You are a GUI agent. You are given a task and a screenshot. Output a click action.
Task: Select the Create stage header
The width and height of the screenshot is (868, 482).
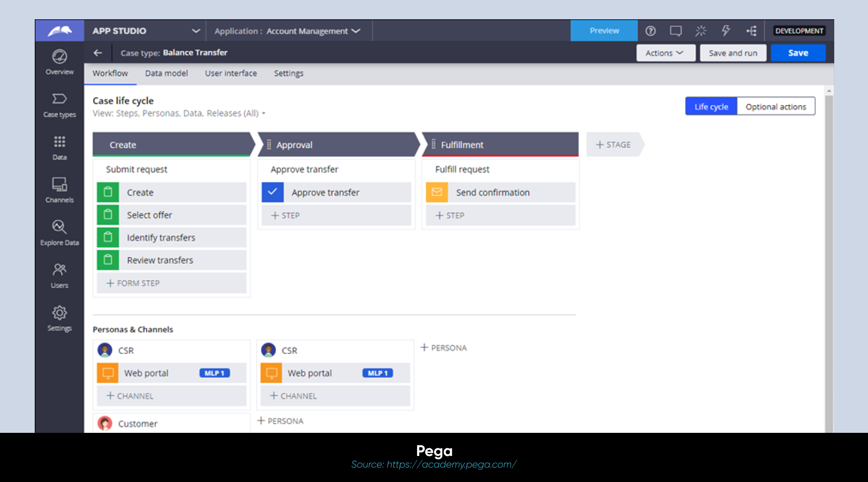(172, 145)
